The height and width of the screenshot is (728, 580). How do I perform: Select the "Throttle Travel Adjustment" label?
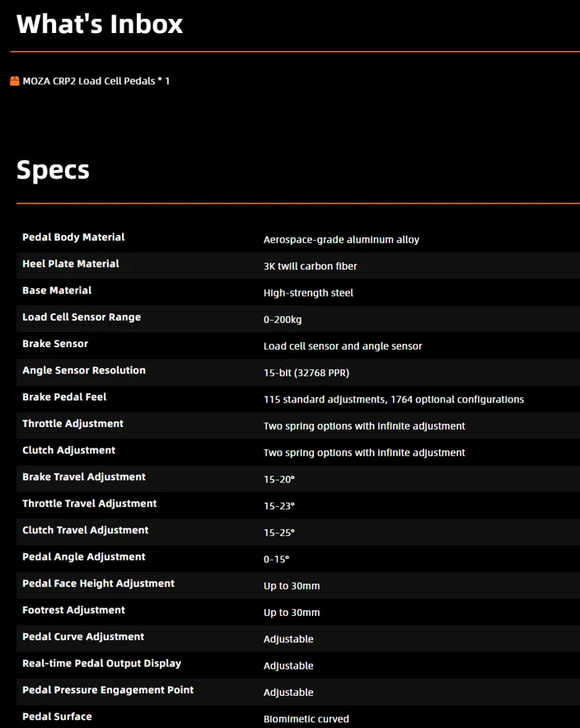89,504
